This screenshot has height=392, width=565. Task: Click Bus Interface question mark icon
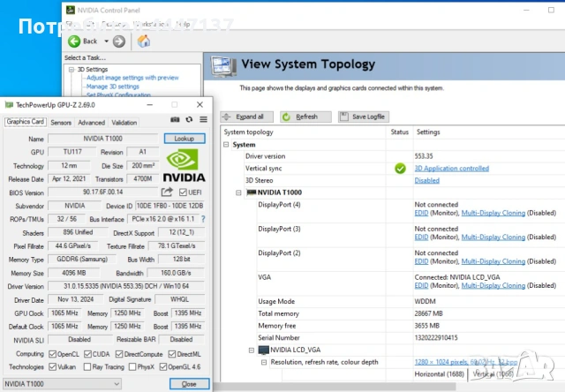204,219
